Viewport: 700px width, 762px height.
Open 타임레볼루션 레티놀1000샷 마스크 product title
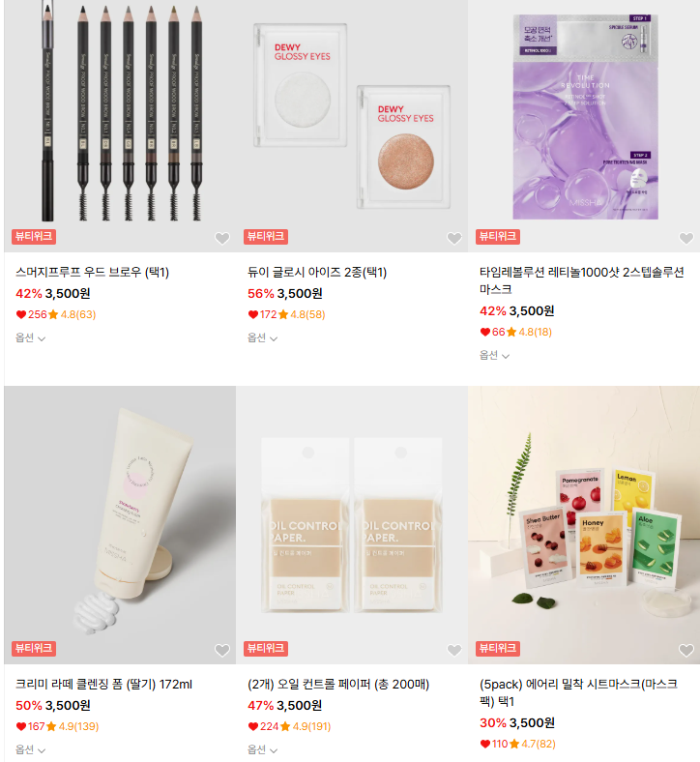(581, 280)
